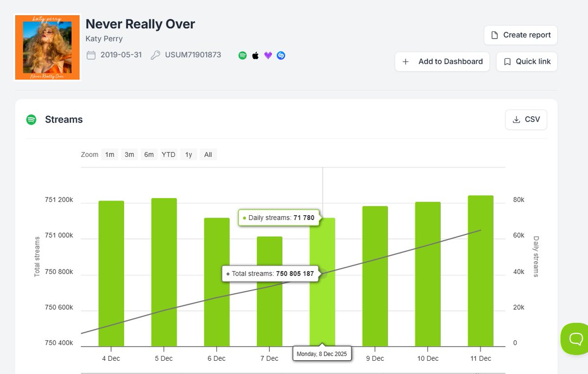Download streams data as CSV
Viewport: 588px width, 374px height.
(526, 119)
